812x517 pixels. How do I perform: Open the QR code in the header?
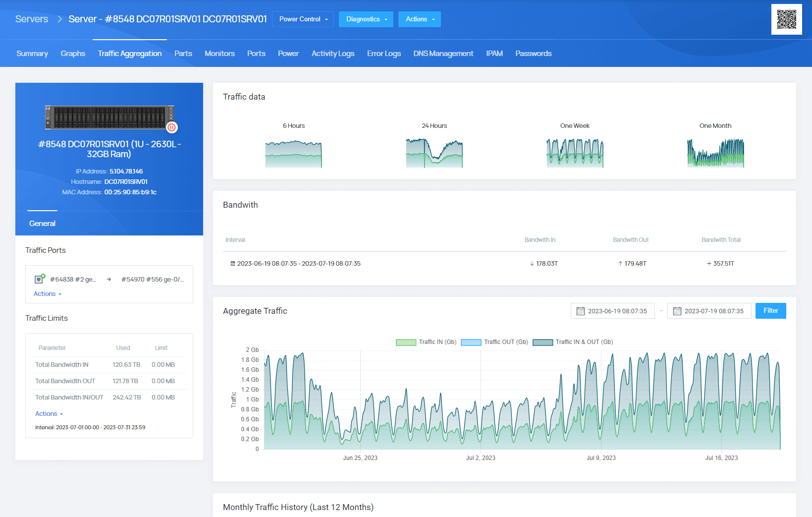786,19
